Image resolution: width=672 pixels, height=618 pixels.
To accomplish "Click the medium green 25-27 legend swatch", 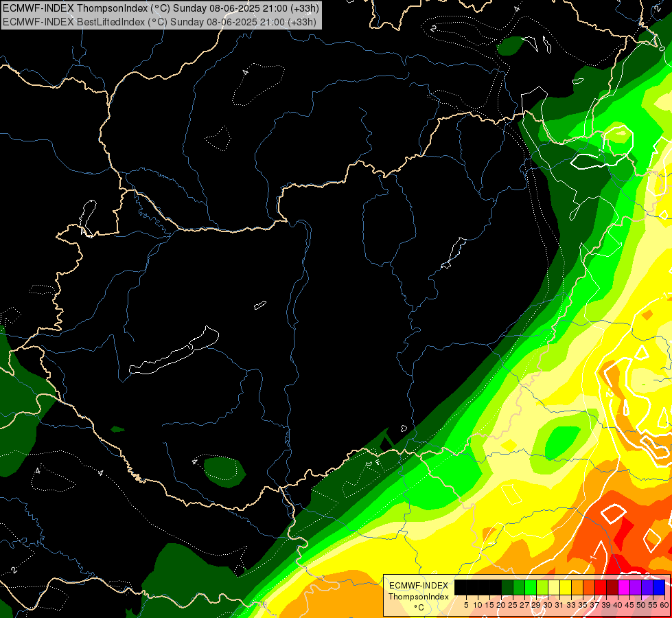I will coord(519,588).
